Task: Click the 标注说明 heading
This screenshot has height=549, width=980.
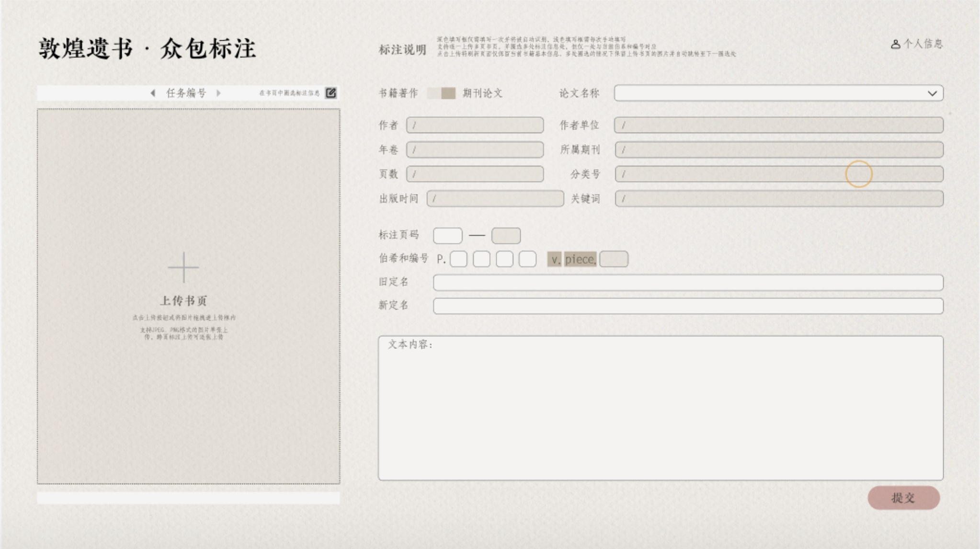Action: (x=402, y=50)
